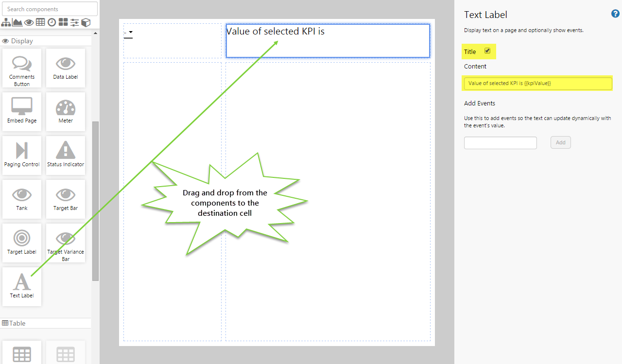The height and width of the screenshot is (364, 622).
Task: Select the Table components category icon
Action: click(40, 22)
